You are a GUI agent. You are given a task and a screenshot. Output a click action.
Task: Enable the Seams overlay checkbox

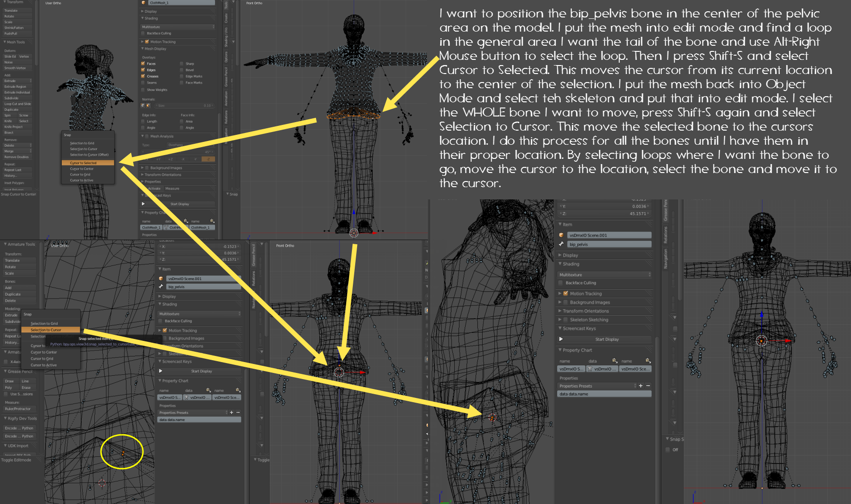[x=143, y=83]
